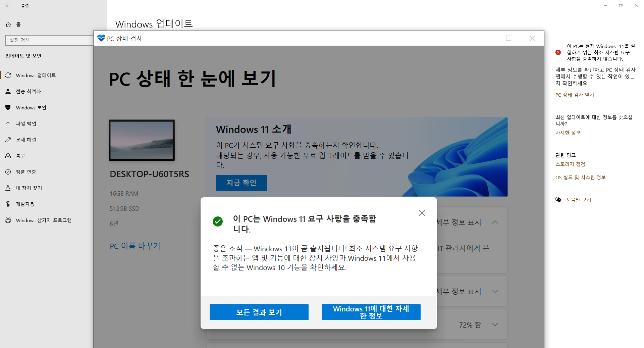Collapse the first 세부 정보 표시 section
Image resolution: width=644 pixels, height=348 pixels.
click(495, 222)
